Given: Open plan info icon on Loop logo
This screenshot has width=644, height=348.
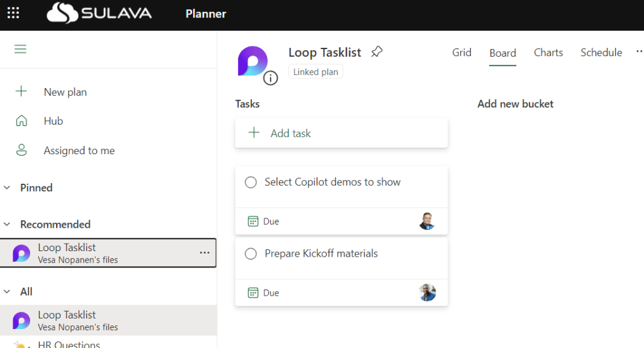Looking at the screenshot, I should pyautogui.click(x=271, y=78).
